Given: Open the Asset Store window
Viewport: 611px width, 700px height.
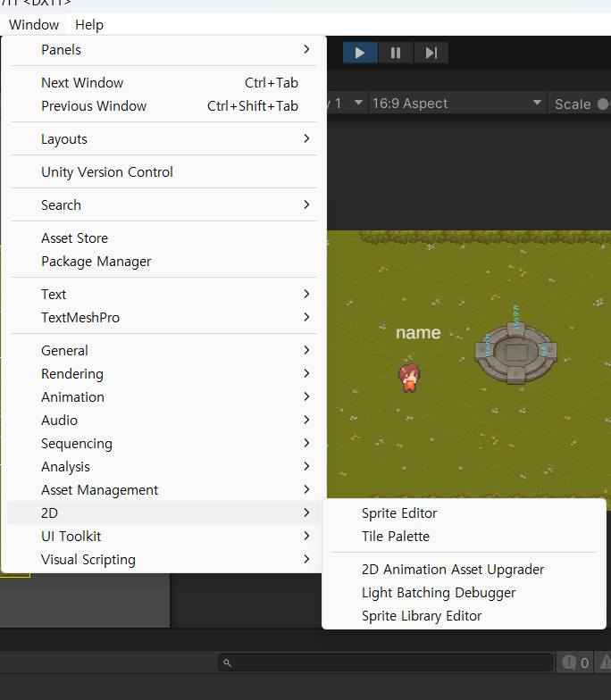Looking at the screenshot, I should pyautogui.click(x=163, y=237).
